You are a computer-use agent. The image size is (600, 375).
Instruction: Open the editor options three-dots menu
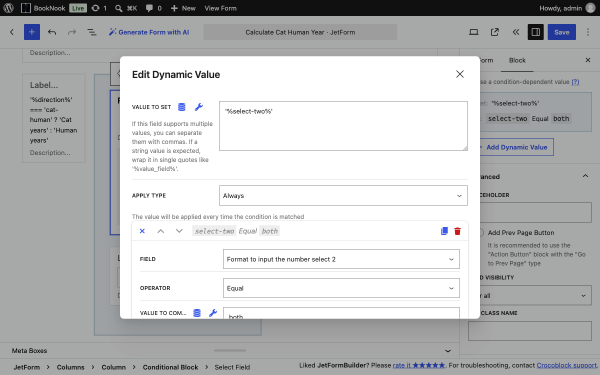coord(588,32)
